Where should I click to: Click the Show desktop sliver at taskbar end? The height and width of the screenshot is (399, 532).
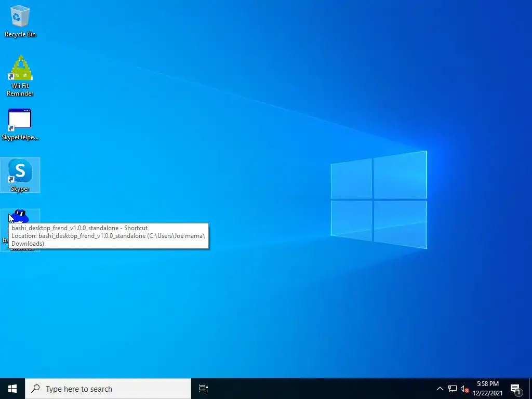(x=530, y=389)
